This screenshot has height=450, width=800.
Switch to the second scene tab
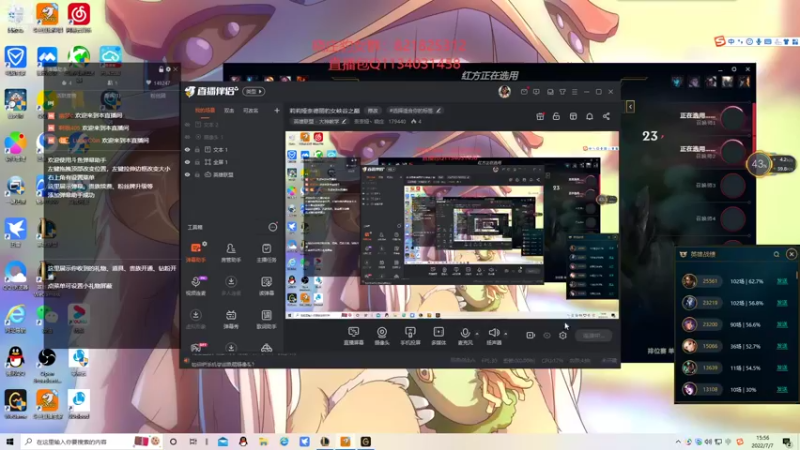[229, 110]
